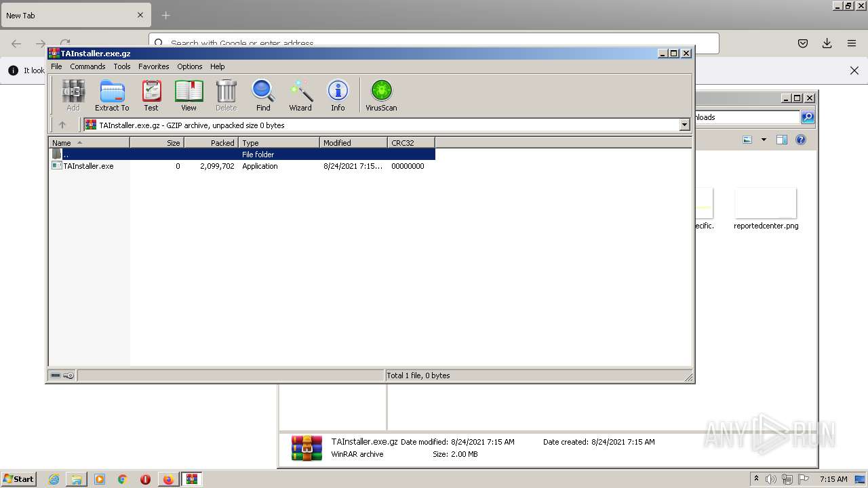Select the TAInstaller.exe file row
The image size is (868, 488).
click(242, 166)
